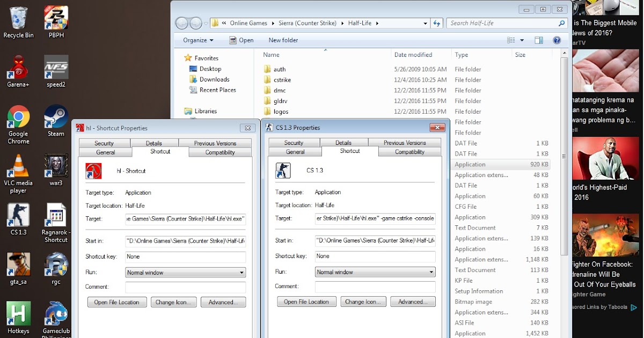Select the war3 desktop icon
This screenshot has width=644, height=338.
tap(56, 170)
